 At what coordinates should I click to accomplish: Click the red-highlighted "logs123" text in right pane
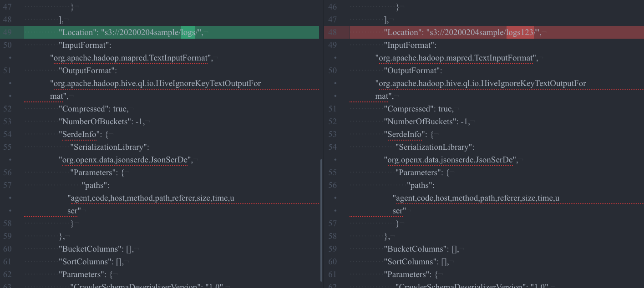coord(520,32)
